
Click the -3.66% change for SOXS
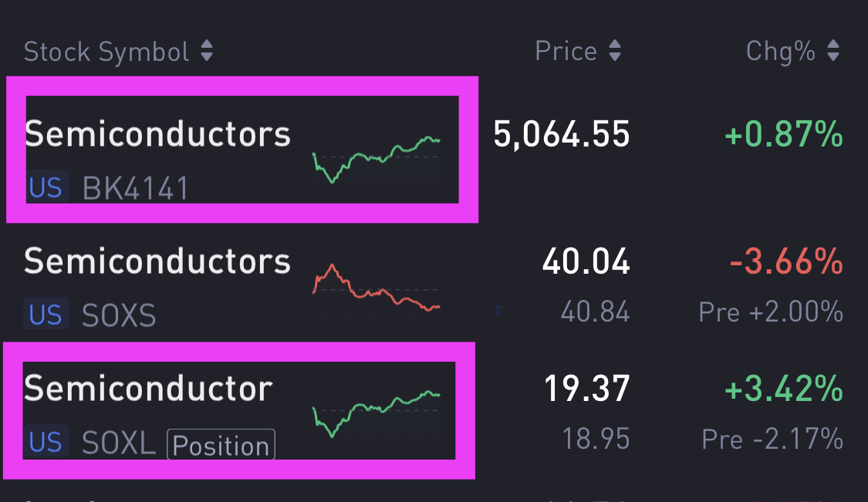pyautogui.click(x=785, y=263)
